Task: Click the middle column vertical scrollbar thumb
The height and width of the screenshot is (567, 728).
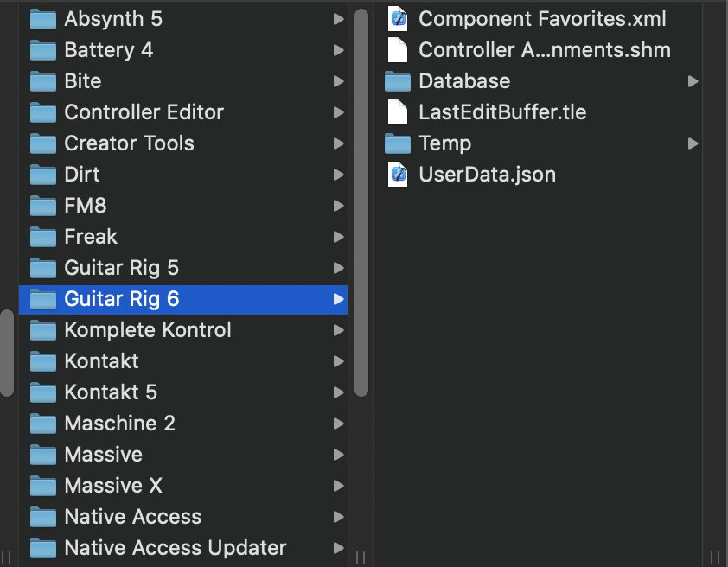Action: click(361, 203)
